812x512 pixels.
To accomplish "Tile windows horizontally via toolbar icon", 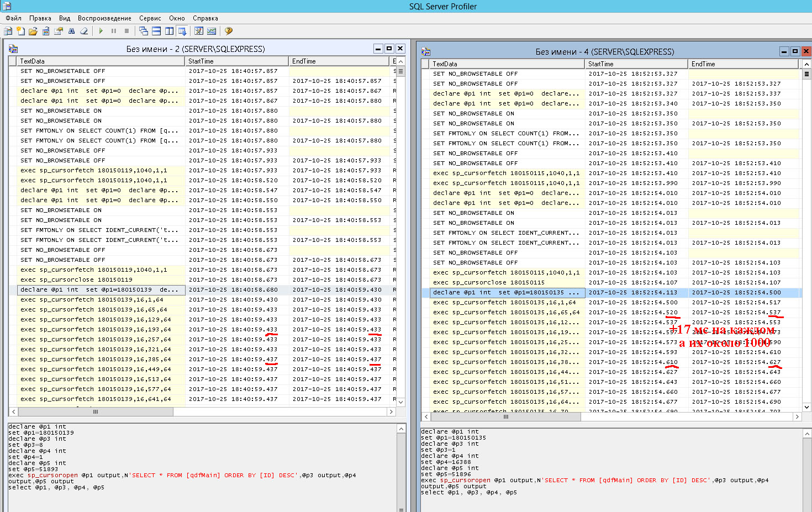I will point(156,31).
